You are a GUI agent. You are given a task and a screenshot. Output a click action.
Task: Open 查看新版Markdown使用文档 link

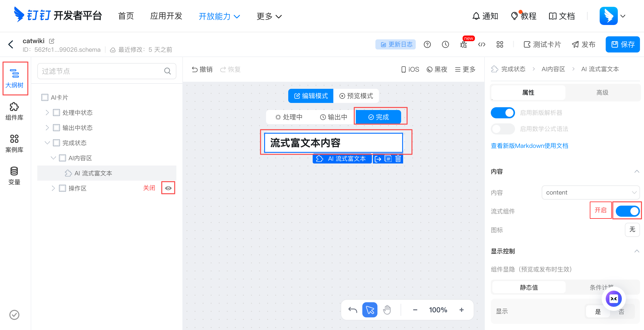pos(529,146)
